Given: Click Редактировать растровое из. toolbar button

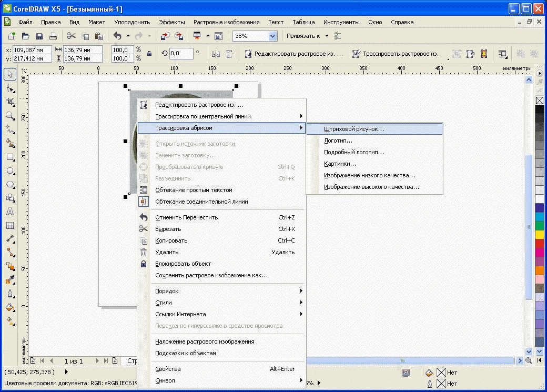Looking at the screenshot, I should point(293,54).
